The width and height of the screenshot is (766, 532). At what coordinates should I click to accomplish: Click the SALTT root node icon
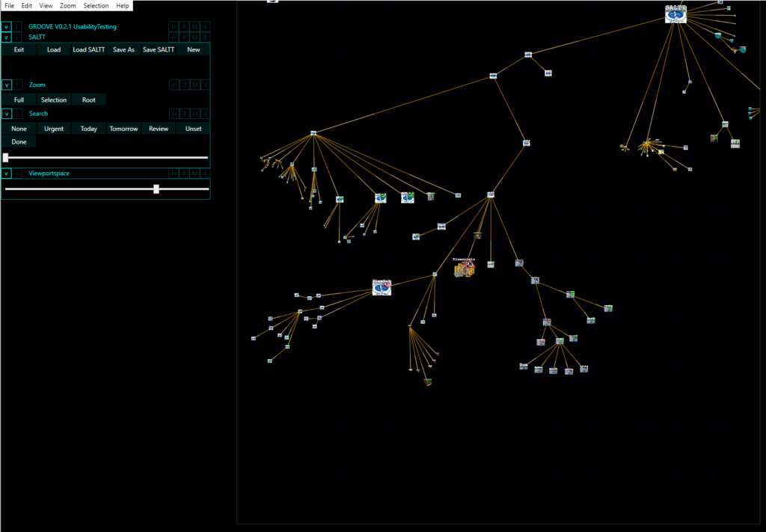[x=675, y=13]
